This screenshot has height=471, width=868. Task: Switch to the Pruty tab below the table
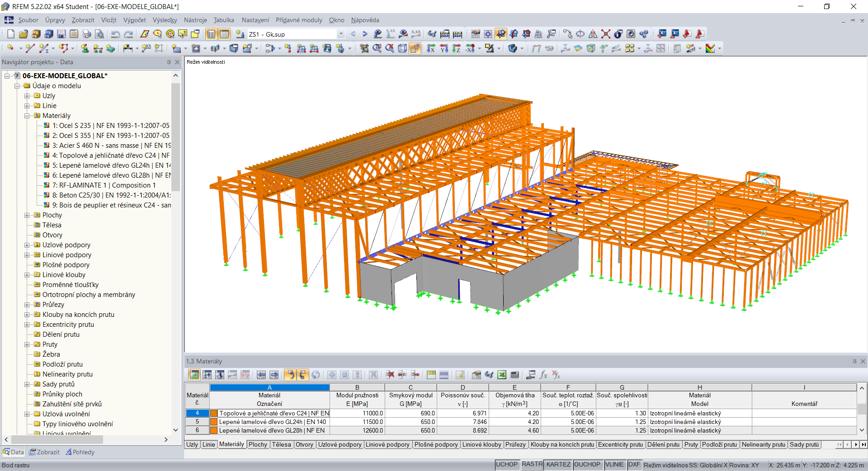691,445
